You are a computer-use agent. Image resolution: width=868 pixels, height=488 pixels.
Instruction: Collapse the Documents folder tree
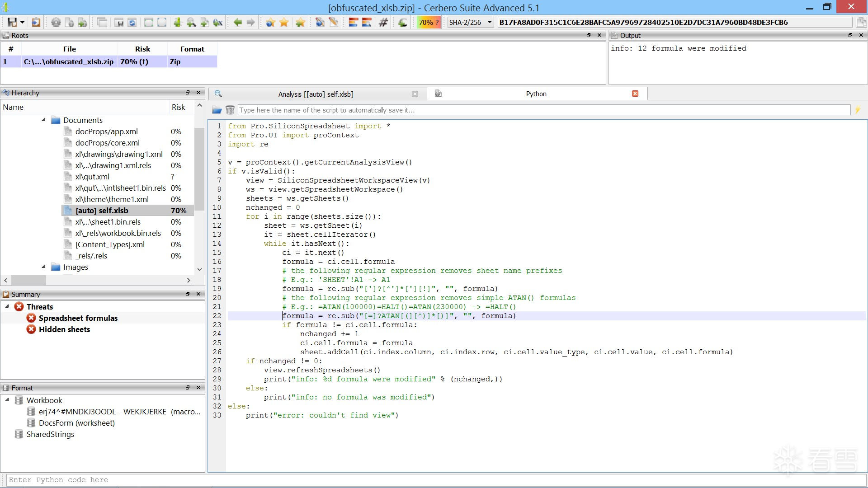pos(44,120)
